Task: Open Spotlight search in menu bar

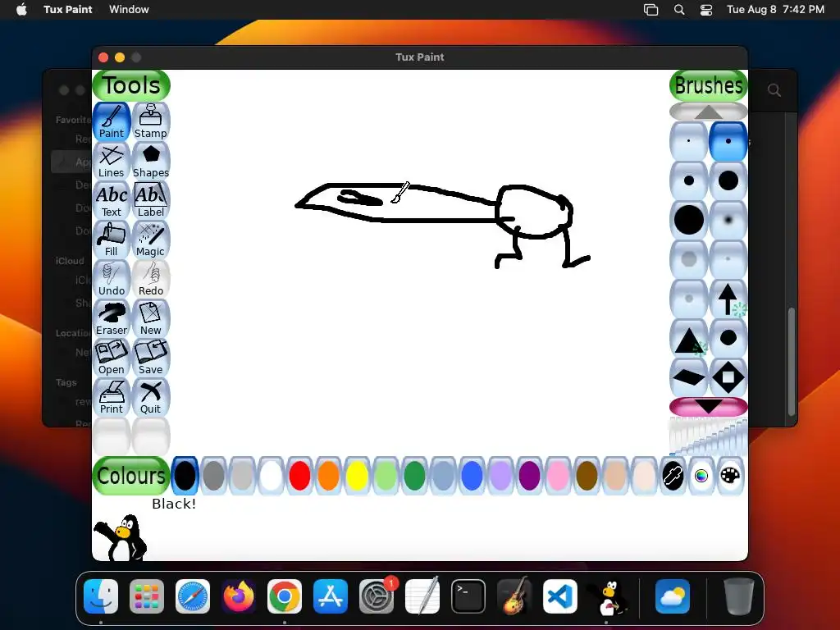Action: (679, 10)
